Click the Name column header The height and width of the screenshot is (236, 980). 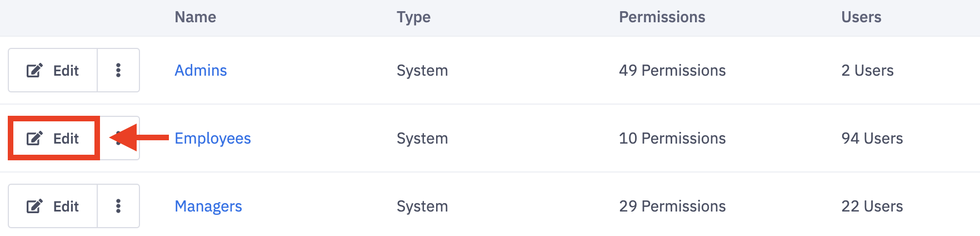click(x=195, y=17)
